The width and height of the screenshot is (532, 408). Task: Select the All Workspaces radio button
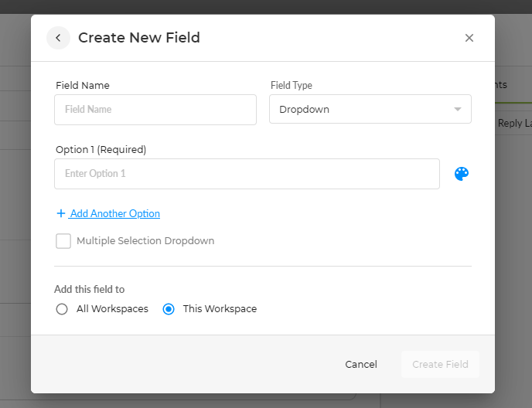point(62,309)
